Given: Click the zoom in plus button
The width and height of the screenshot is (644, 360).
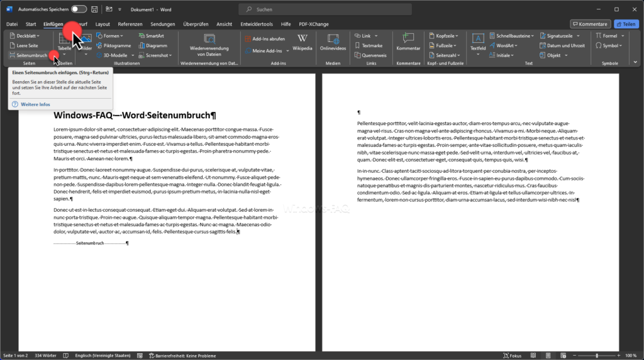Looking at the screenshot, I should [619, 356].
